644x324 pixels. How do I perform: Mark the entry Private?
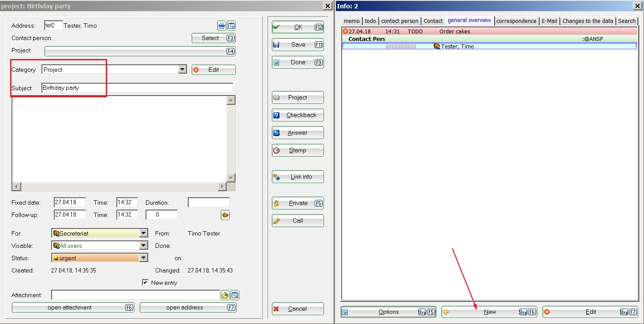(x=298, y=203)
